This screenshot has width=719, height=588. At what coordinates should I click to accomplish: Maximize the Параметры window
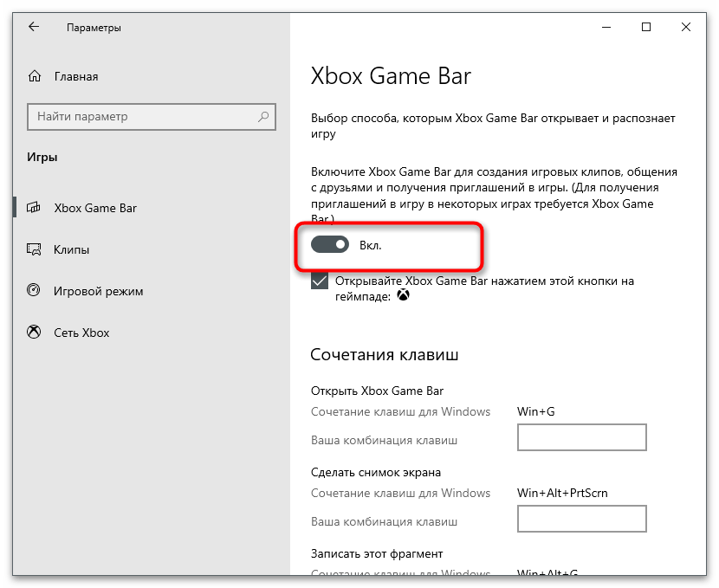(646, 27)
